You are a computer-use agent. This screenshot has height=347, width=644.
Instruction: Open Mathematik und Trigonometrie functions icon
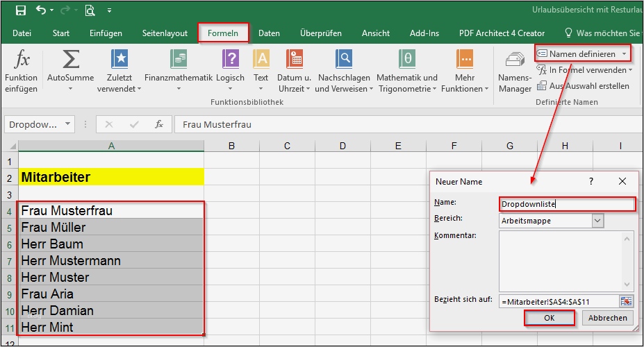click(x=407, y=59)
